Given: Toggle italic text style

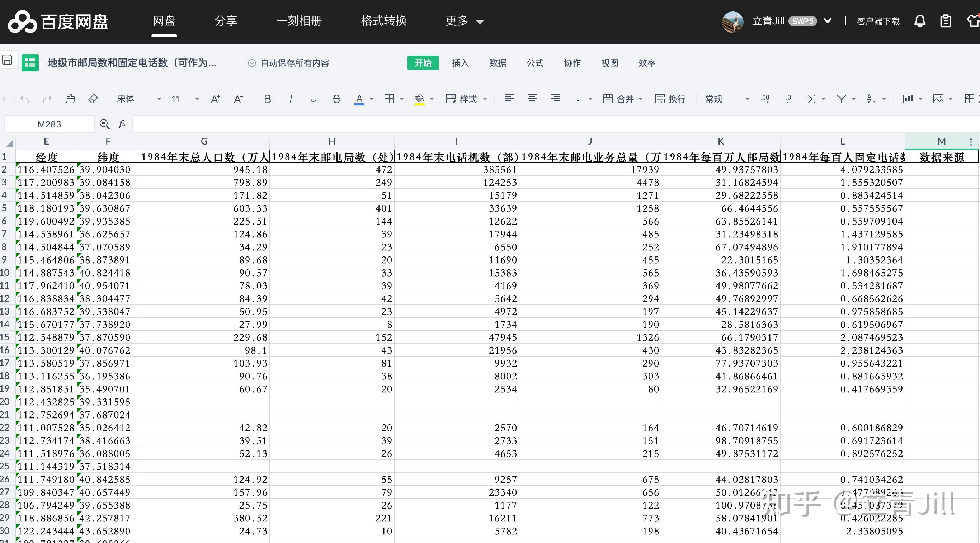Looking at the screenshot, I should coord(291,99).
